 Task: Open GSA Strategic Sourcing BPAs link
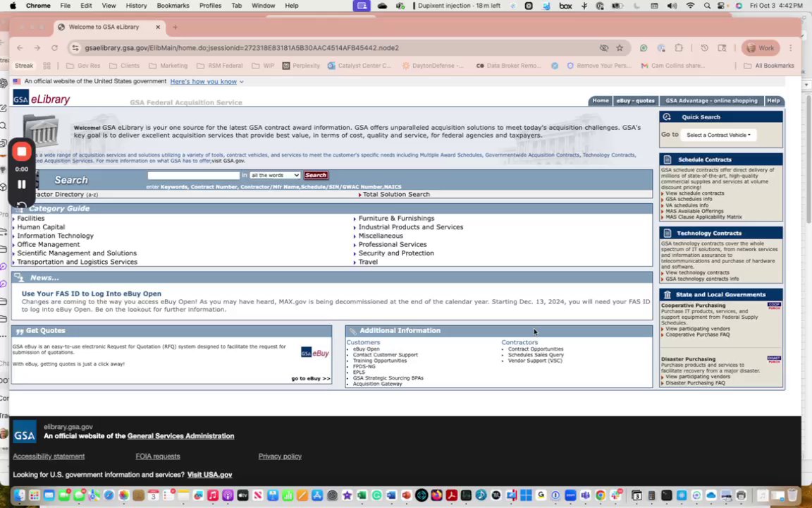tap(388, 378)
